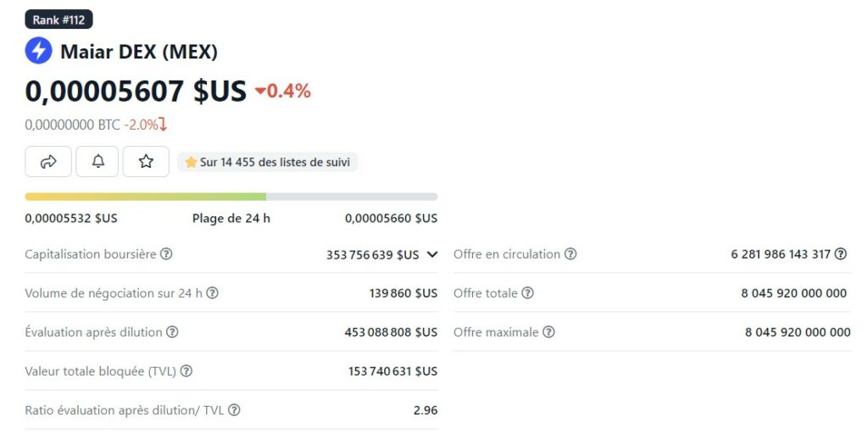Click info icon beside Valeur totale bloquée

[186, 371]
